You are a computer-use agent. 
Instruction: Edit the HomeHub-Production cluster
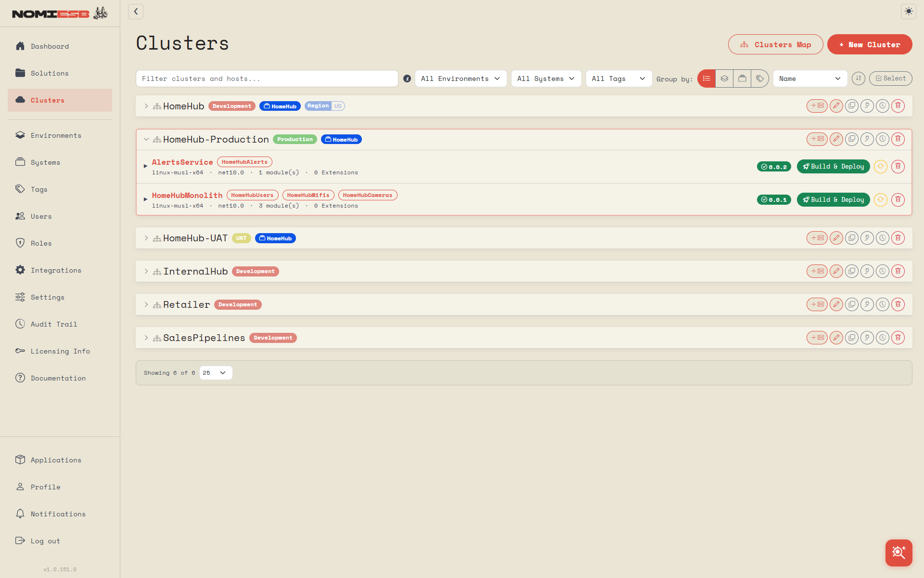point(836,139)
